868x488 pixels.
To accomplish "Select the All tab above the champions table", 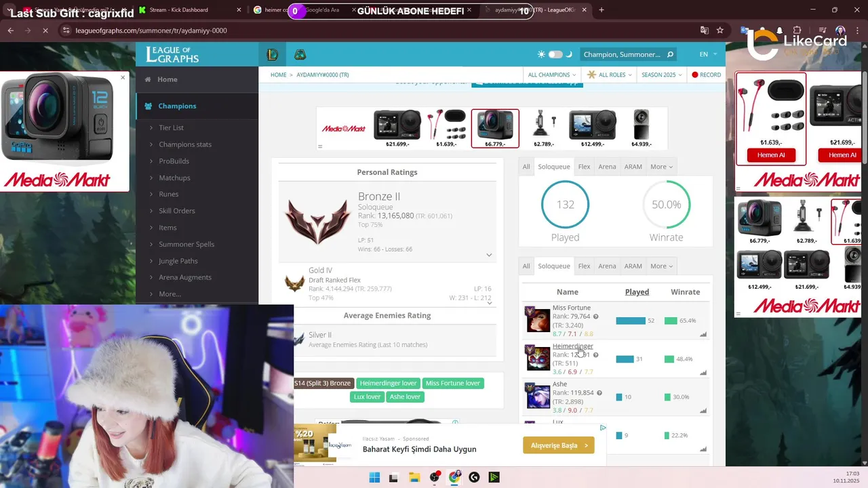I will pyautogui.click(x=526, y=266).
